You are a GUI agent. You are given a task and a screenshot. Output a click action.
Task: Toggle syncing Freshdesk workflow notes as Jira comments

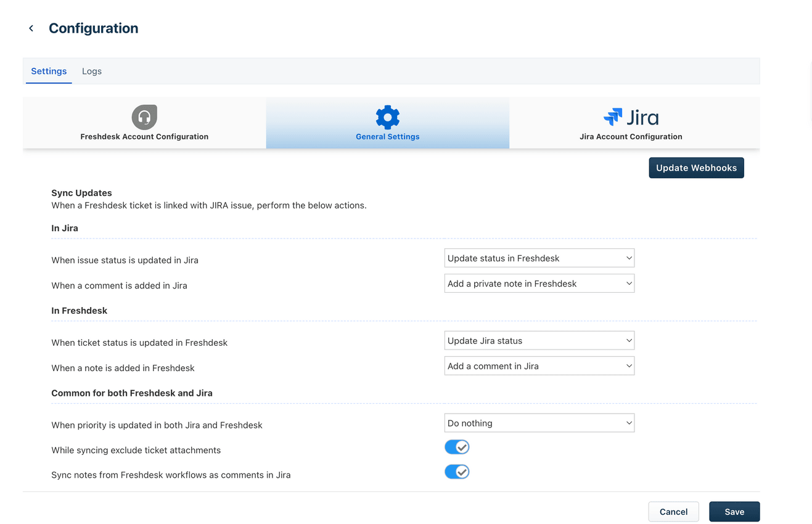(457, 471)
